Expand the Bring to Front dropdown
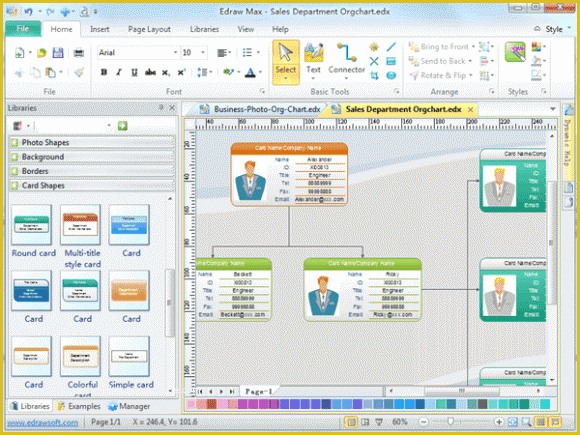580x435 pixels. [473, 47]
